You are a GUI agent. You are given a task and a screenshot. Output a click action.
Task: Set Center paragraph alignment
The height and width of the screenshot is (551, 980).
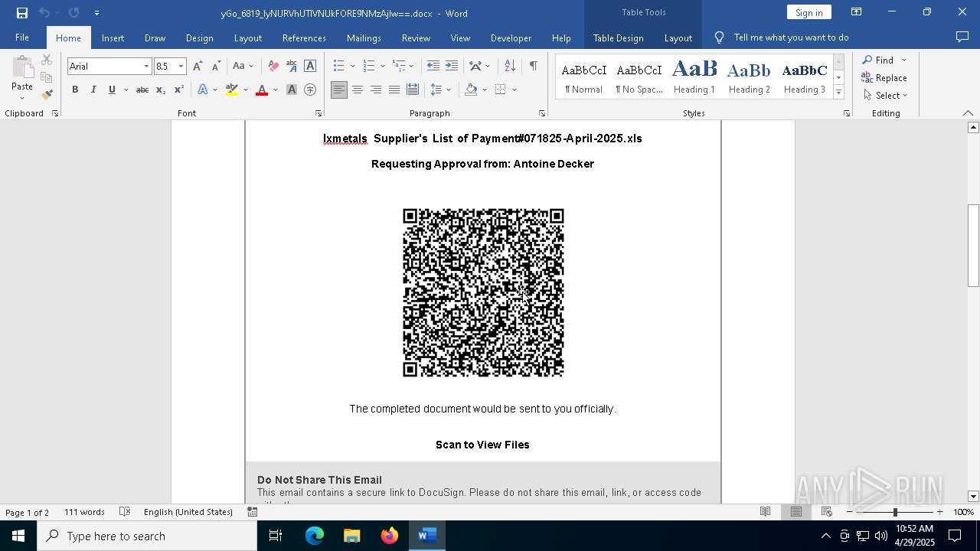(358, 90)
